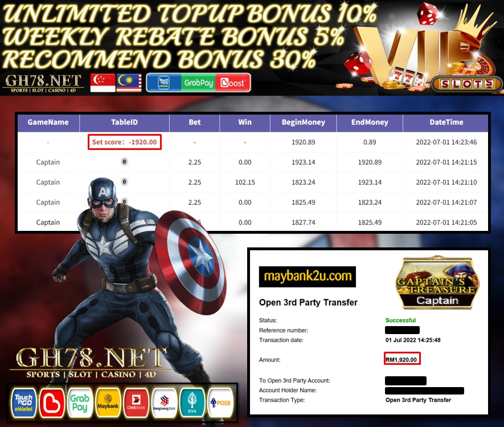Open the GH78.NET logo in the top banner
504x427 pixels.
click(43, 83)
